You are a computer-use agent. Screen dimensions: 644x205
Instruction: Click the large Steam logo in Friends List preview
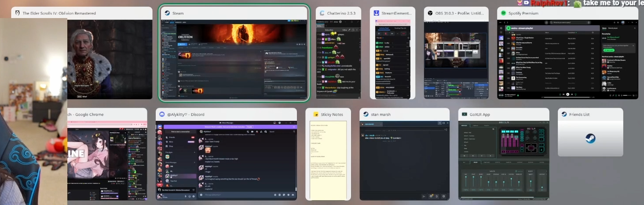(x=590, y=138)
